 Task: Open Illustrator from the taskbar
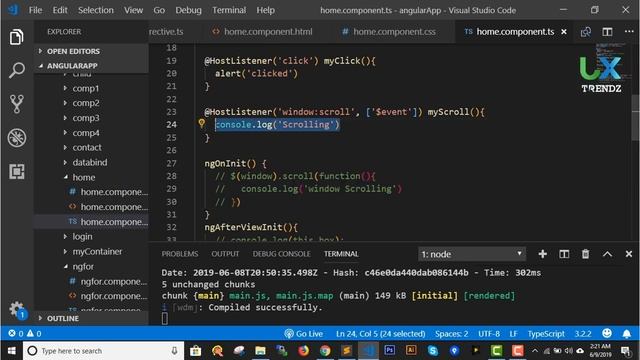(411, 350)
